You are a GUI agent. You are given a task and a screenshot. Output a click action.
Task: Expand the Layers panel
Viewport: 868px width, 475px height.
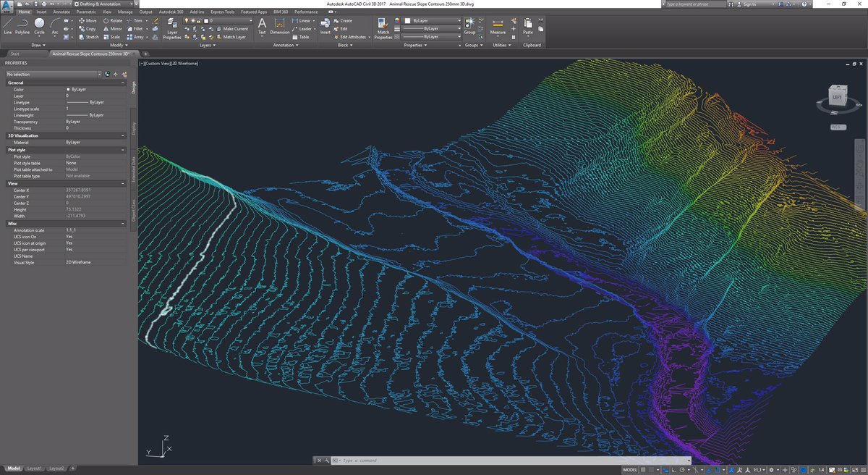206,45
